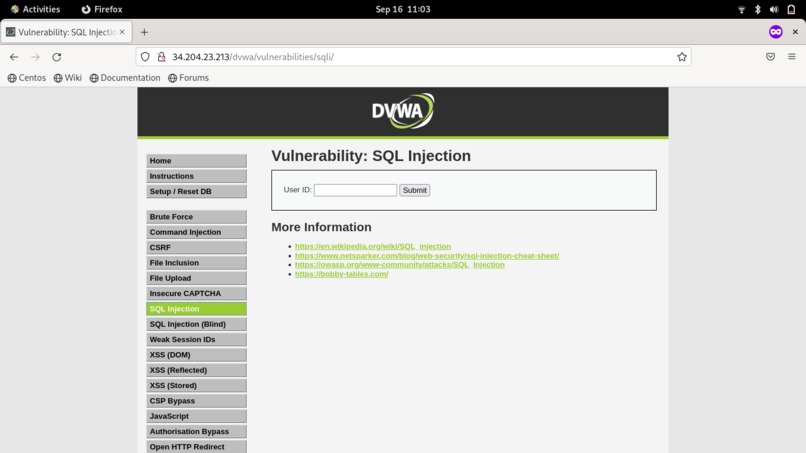Open the Centos bookmark
The height and width of the screenshot is (453, 806).
(27, 78)
